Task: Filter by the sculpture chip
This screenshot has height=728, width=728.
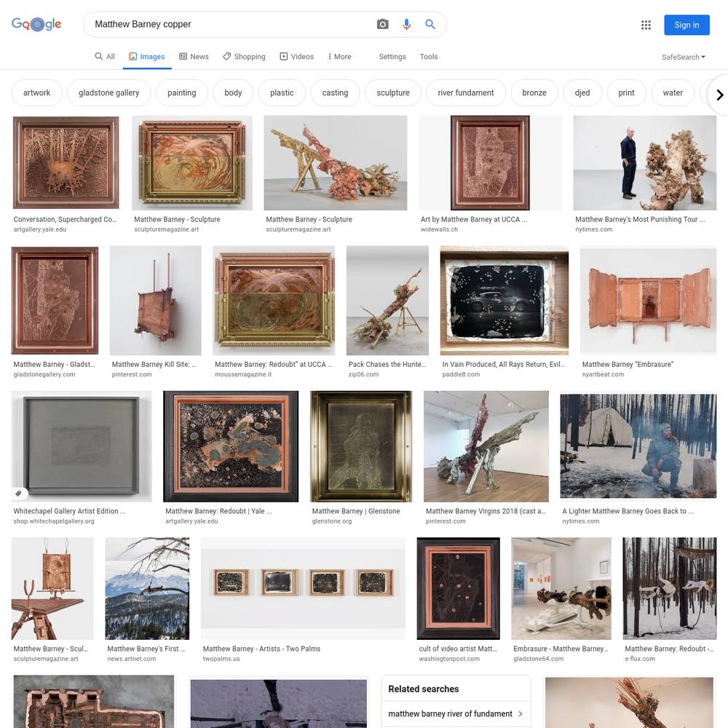Action: tap(393, 93)
